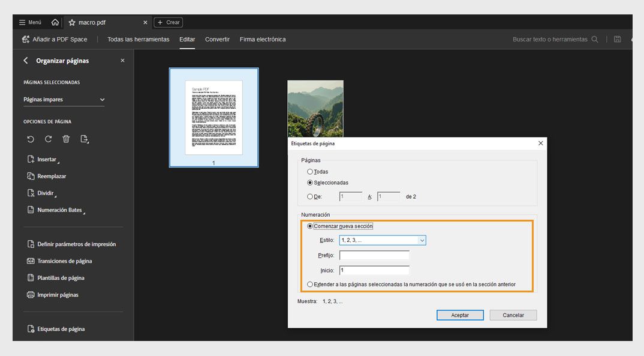The image size is (644, 356).
Task: Click the A: end page field
Action: pyautogui.click(x=389, y=196)
